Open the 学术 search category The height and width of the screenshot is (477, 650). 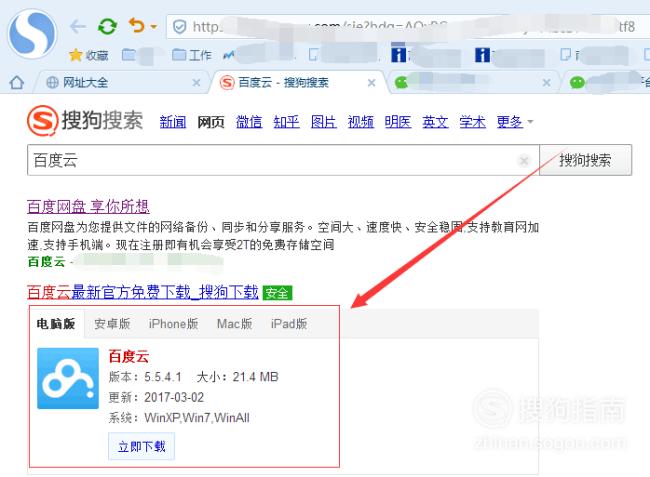click(473, 122)
